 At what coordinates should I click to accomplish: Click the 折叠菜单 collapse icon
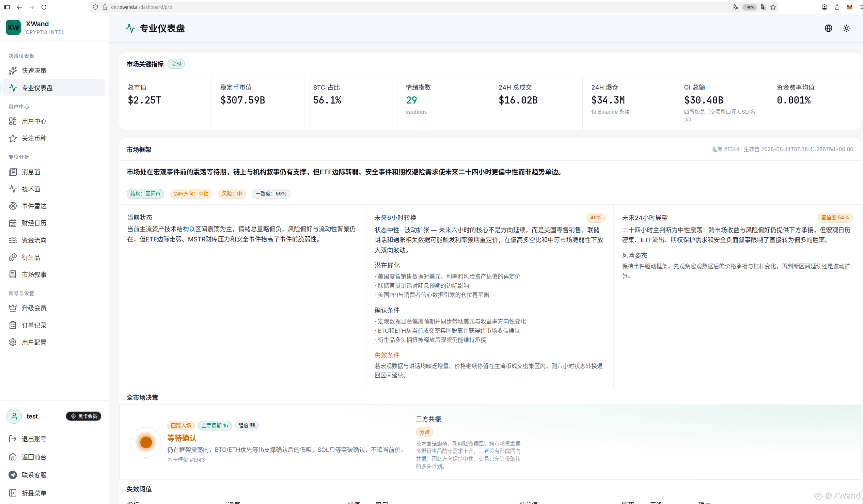coord(13,493)
